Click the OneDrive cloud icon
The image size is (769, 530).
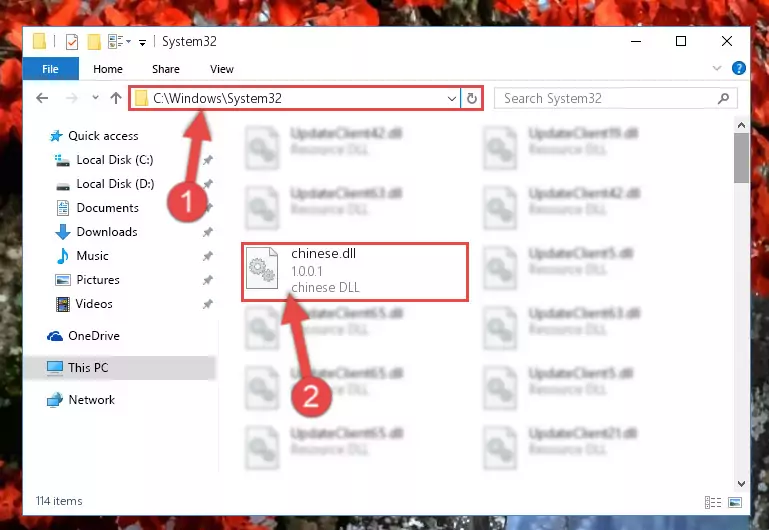pos(55,336)
